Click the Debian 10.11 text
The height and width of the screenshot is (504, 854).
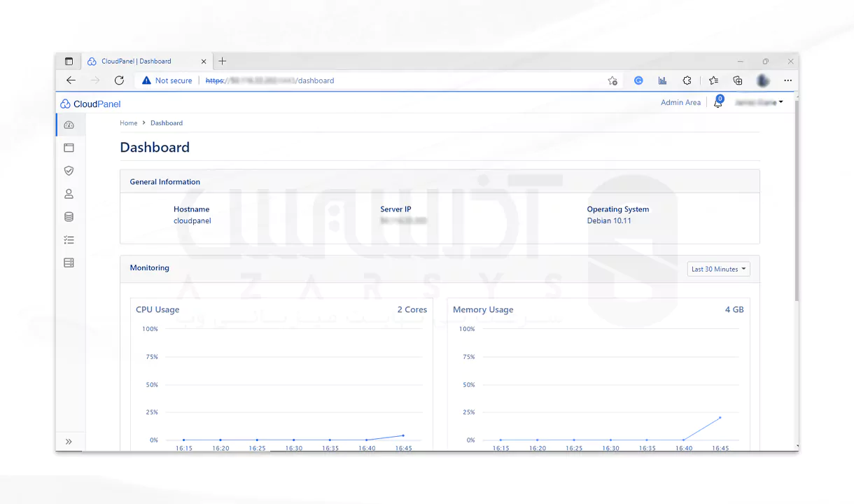[x=609, y=220]
